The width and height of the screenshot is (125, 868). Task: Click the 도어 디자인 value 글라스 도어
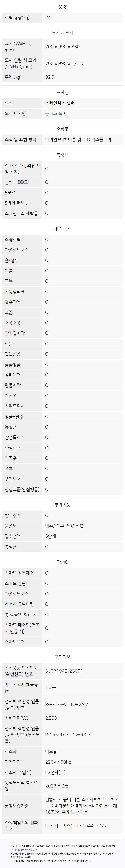pyautogui.click(x=56, y=114)
